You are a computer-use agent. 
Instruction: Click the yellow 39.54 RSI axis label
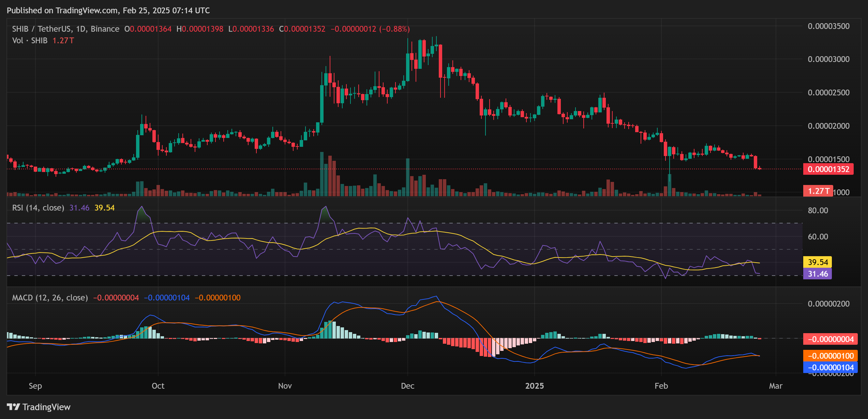click(x=818, y=262)
